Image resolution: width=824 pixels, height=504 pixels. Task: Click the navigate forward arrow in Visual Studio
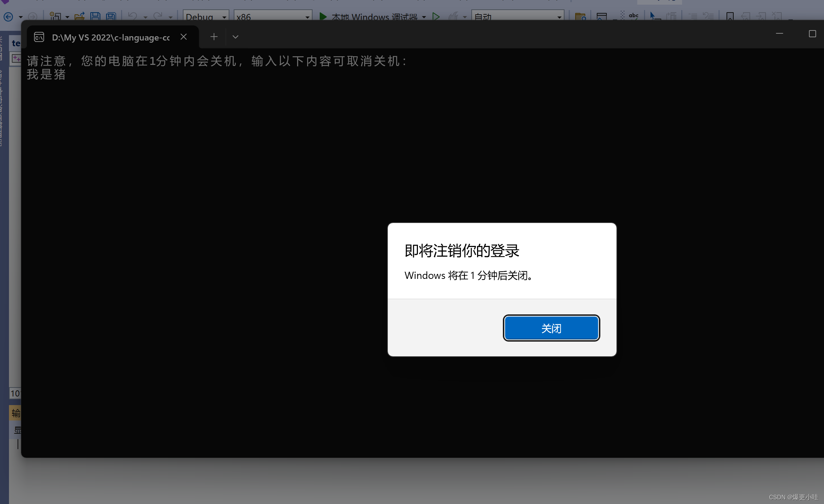click(x=33, y=16)
